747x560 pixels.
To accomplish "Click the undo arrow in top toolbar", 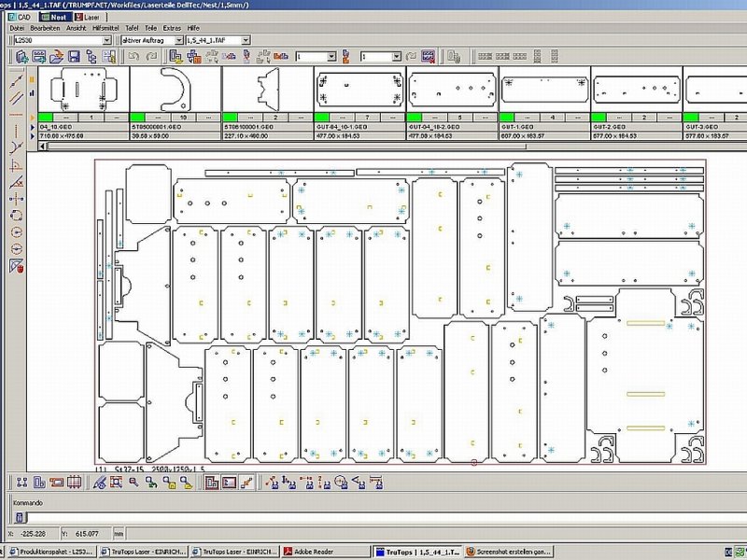I will tap(134, 57).
